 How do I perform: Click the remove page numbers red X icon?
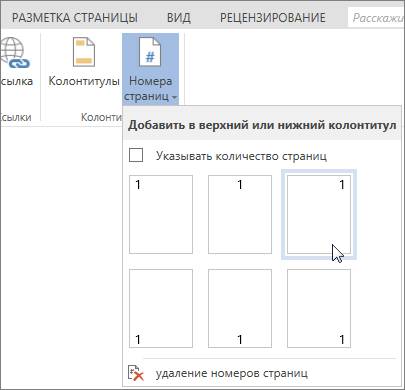click(x=136, y=373)
